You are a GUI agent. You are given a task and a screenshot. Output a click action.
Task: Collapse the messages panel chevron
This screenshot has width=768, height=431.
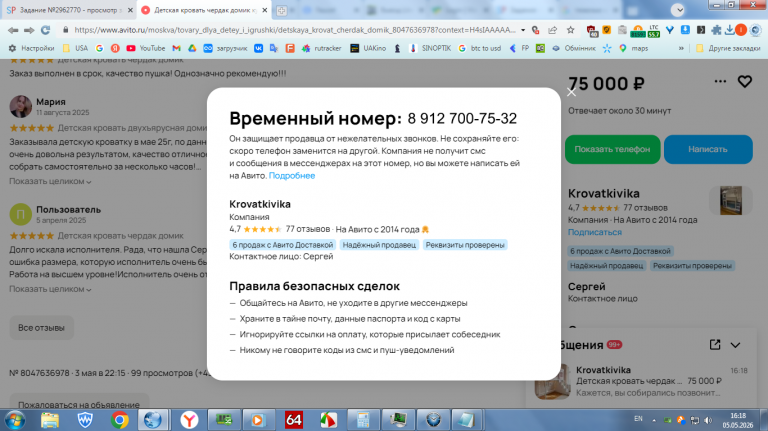pyautogui.click(x=735, y=345)
